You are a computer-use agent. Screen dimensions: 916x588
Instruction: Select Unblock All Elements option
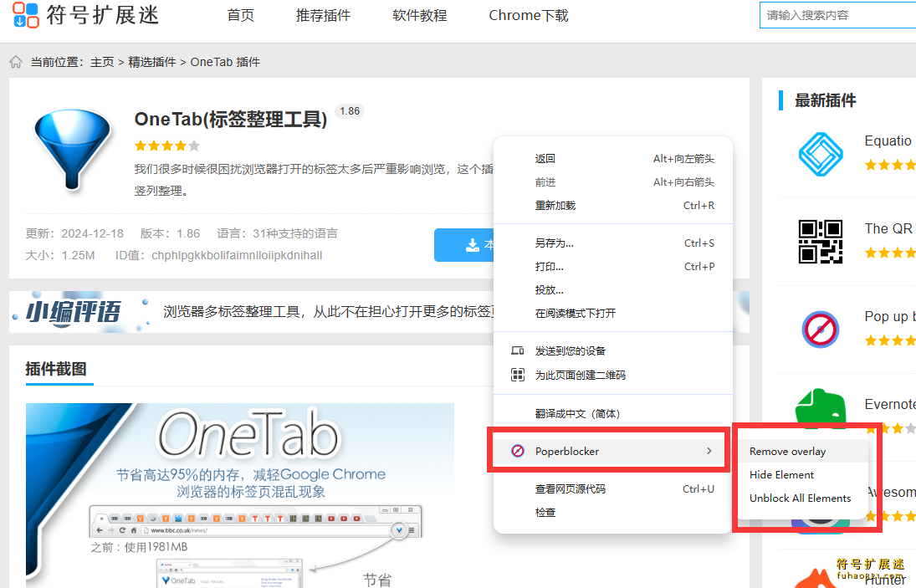tap(800, 498)
